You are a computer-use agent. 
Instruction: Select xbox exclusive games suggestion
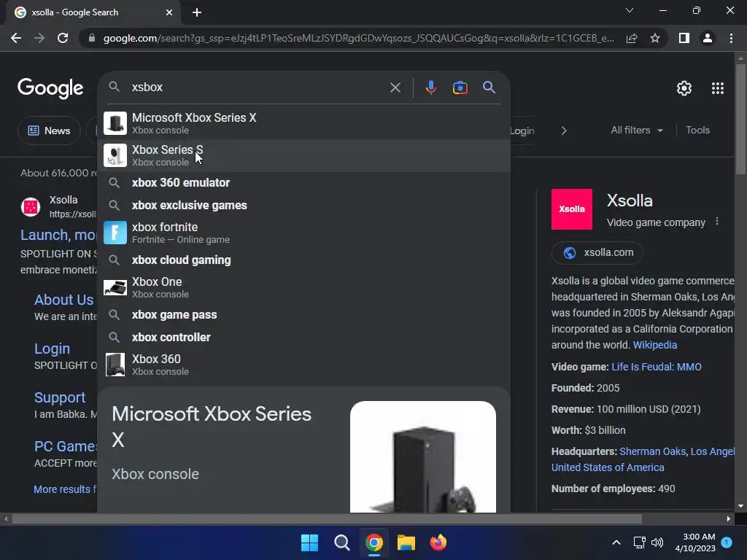(x=304, y=205)
